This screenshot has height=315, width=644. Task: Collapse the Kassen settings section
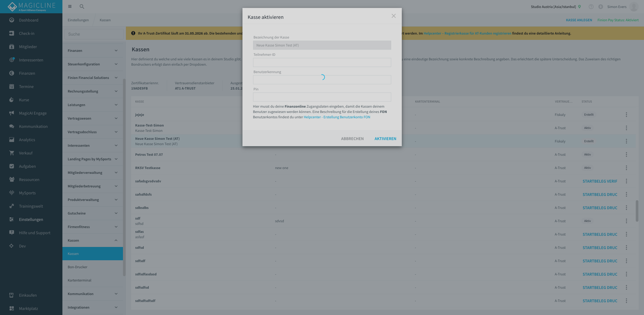(93, 240)
